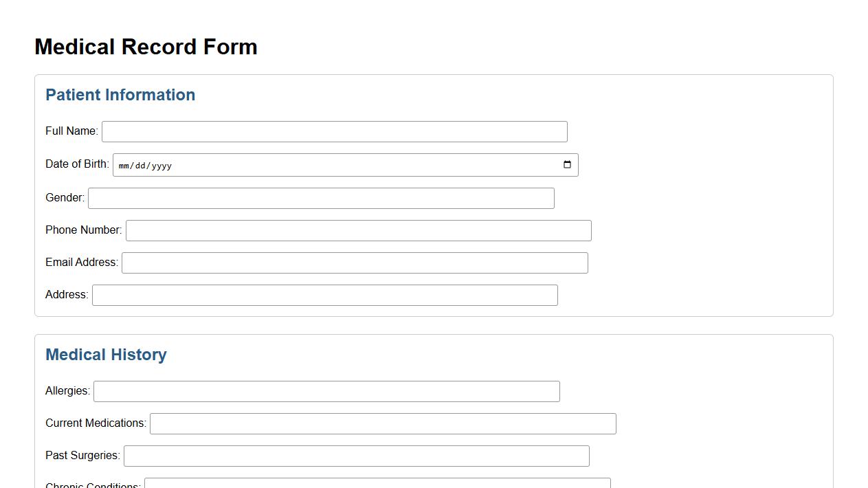
Task: Click the Gender label text
Action: click(x=64, y=197)
